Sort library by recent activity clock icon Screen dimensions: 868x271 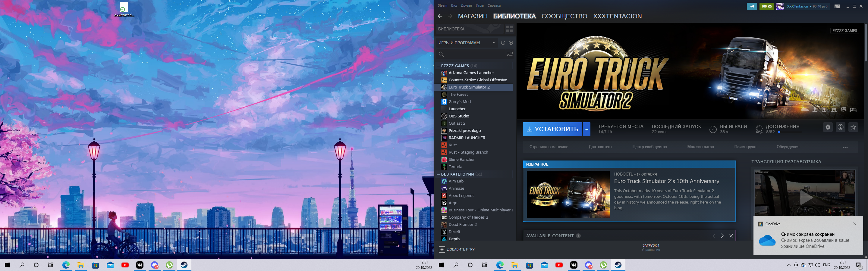[503, 43]
